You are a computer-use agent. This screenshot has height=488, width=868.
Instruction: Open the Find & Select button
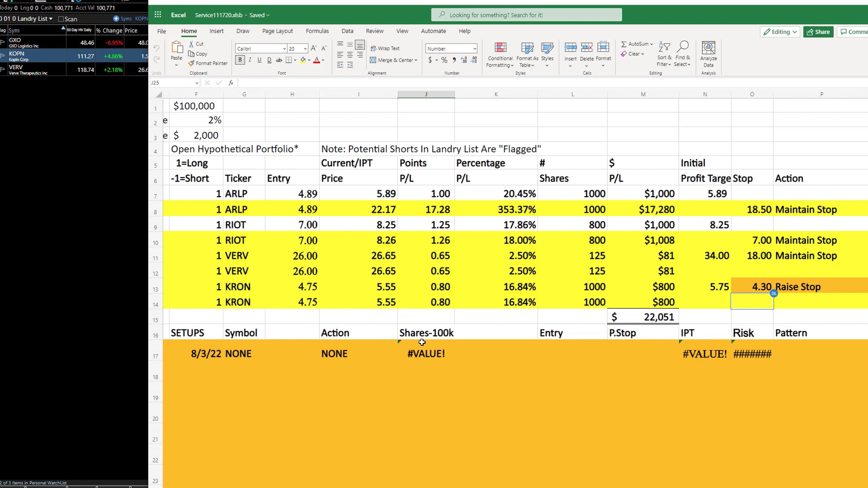pos(682,54)
